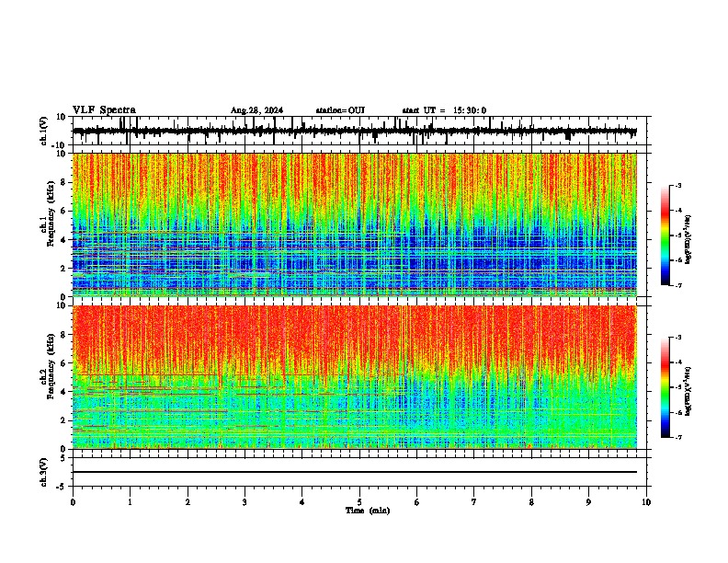Click the "5" tick on ch.3(V) axis

coord(63,457)
